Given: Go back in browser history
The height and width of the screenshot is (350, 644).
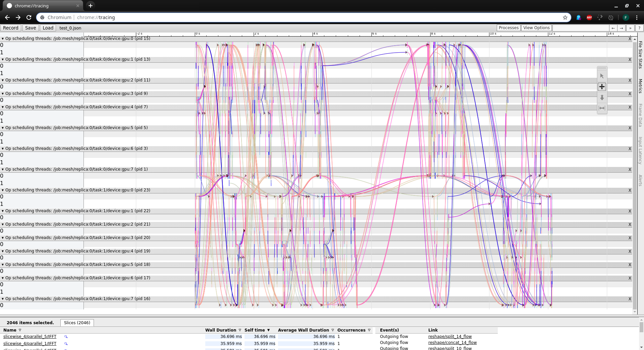Looking at the screenshot, I should click(x=7, y=17).
